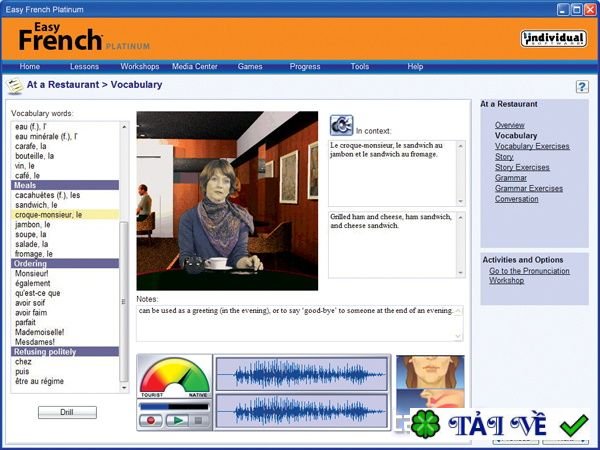Click in-context French text down arrow
This screenshot has height=450, width=600.
(x=461, y=201)
